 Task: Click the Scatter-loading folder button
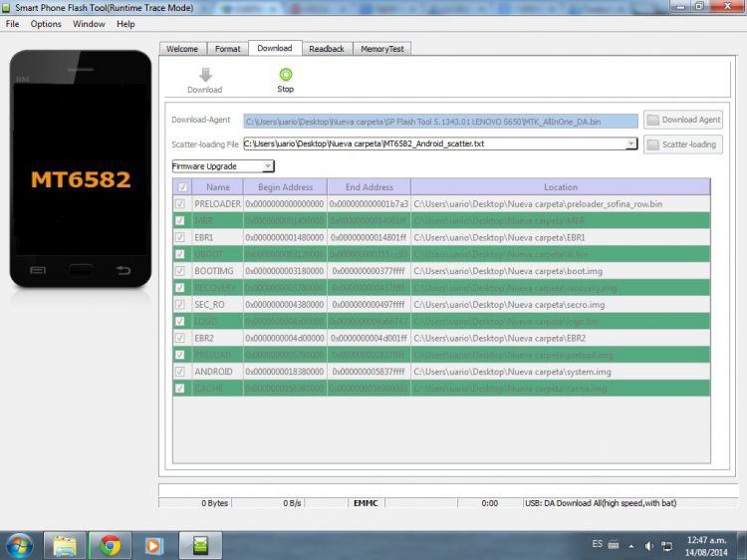click(683, 144)
